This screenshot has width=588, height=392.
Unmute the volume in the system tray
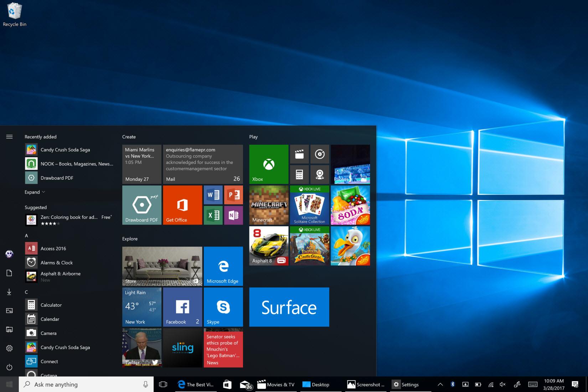click(502, 384)
